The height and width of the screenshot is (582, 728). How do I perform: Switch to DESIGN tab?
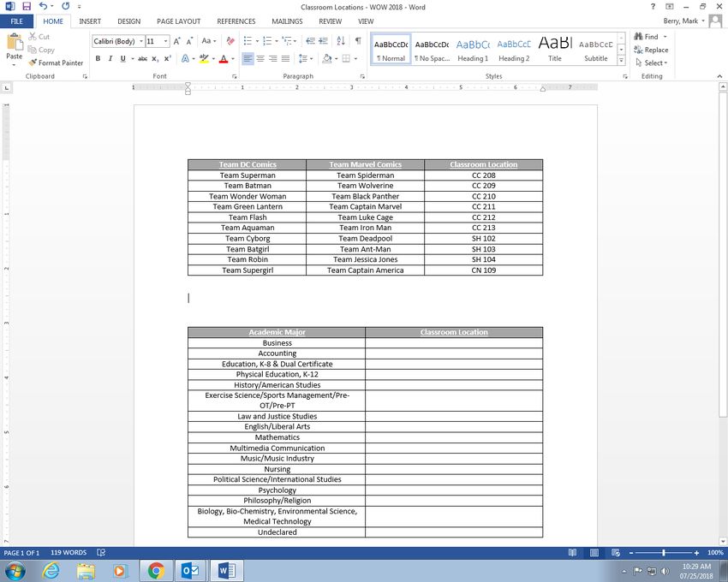(x=128, y=21)
